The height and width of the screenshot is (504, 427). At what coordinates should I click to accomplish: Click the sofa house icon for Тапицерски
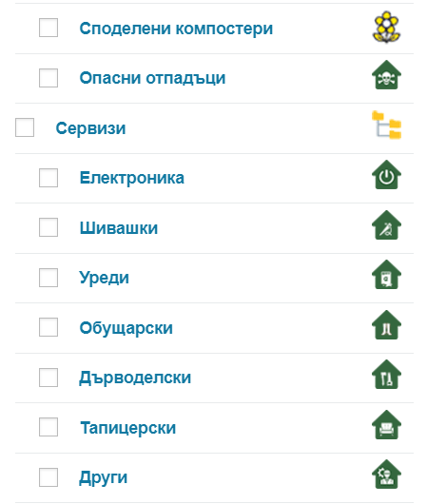coord(386,425)
